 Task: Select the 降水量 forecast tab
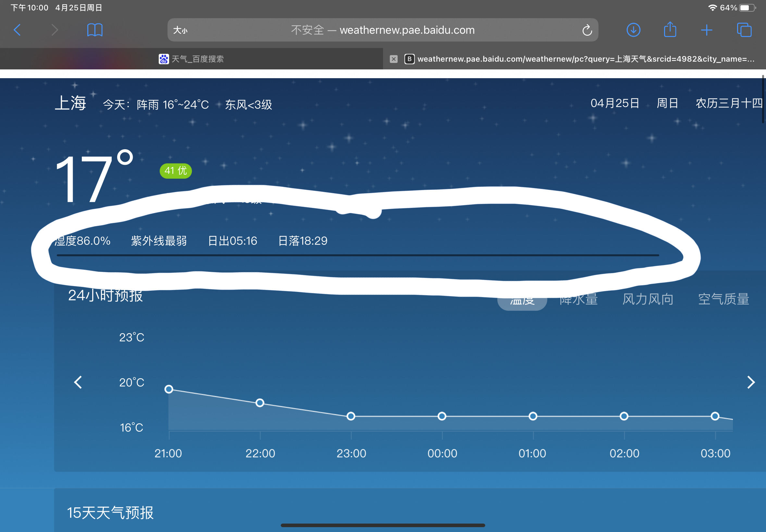579,300
